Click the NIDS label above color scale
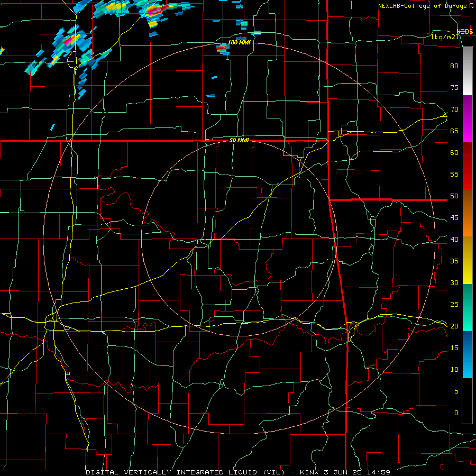Image resolution: width=476 pixels, height=476 pixels. pos(465,32)
